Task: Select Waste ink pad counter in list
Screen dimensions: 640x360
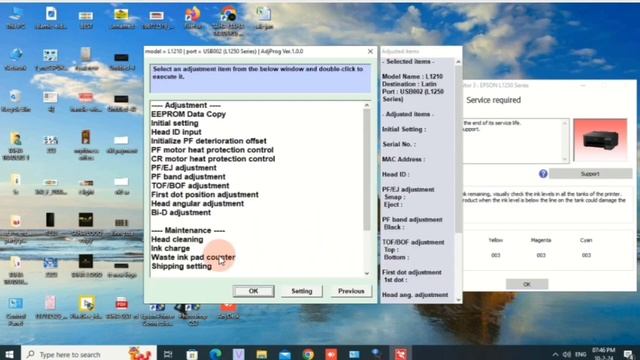Action: tap(193, 257)
